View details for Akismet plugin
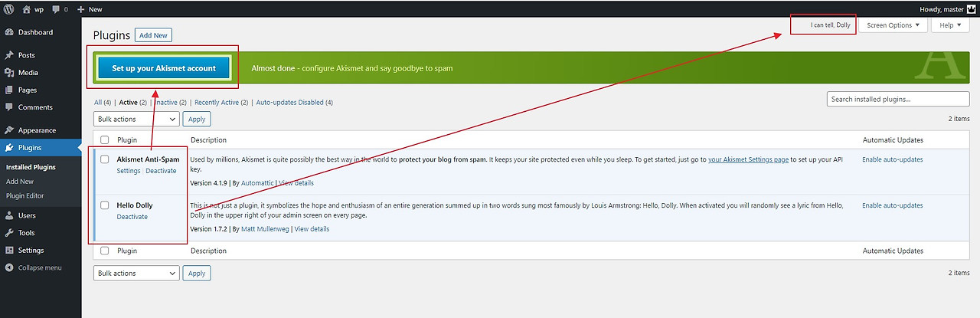The width and height of the screenshot is (980, 318). point(296,183)
